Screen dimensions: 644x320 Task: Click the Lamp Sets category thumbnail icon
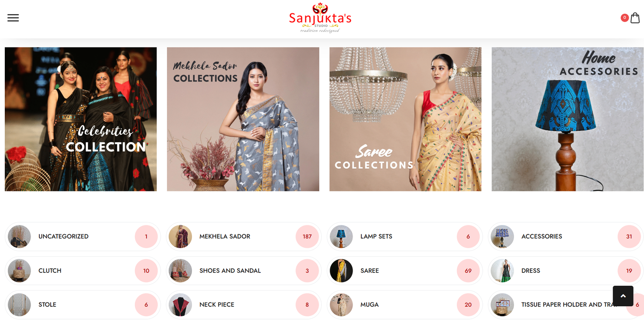341,237
